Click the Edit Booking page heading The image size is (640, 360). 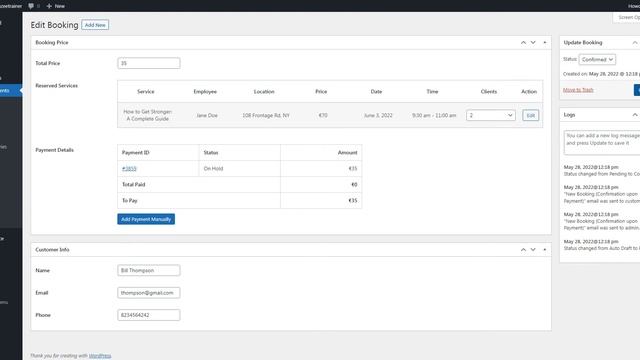click(54, 25)
